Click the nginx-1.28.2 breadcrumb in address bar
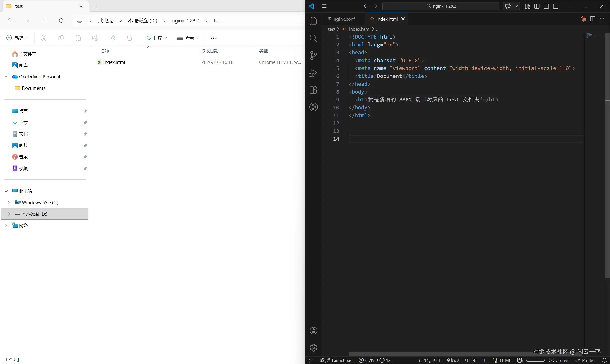 [x=185, y=20]
